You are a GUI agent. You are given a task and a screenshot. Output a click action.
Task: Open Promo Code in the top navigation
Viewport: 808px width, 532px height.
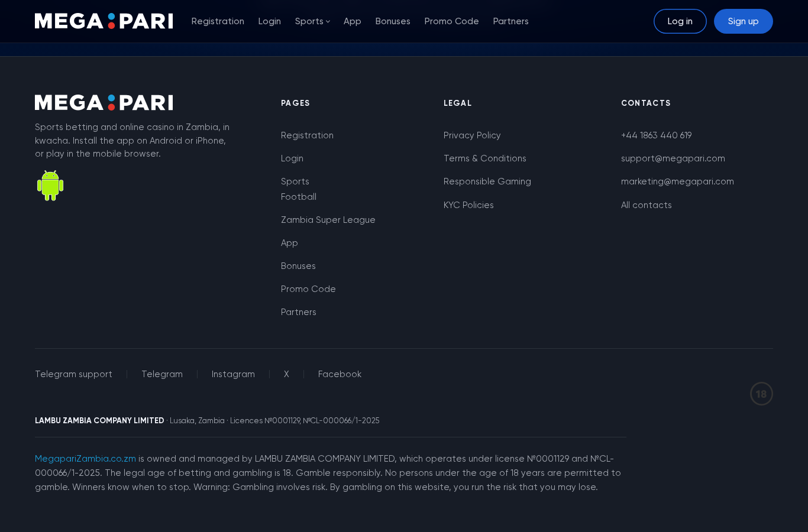tap(452, 21)
